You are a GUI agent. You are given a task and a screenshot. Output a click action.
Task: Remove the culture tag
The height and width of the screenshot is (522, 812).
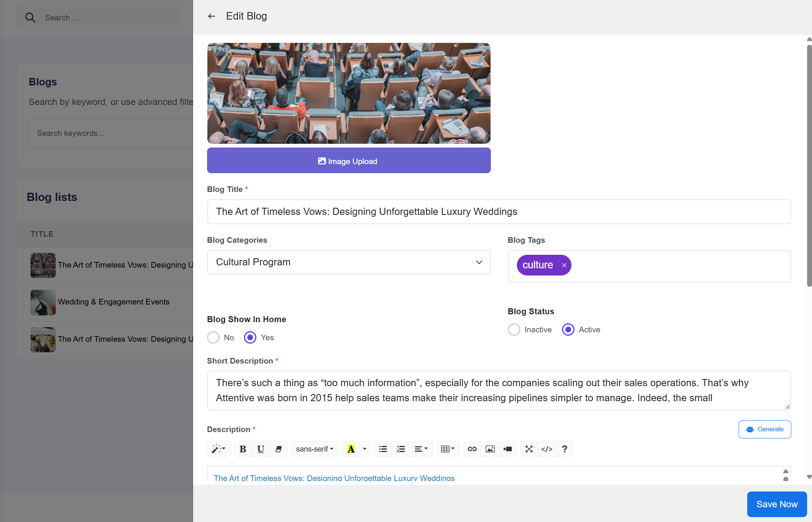click(x=564, y=265)
